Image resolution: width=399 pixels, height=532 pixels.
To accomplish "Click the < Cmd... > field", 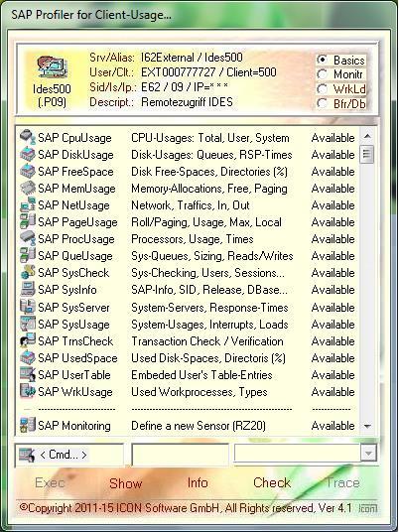I will pos(69,455).
